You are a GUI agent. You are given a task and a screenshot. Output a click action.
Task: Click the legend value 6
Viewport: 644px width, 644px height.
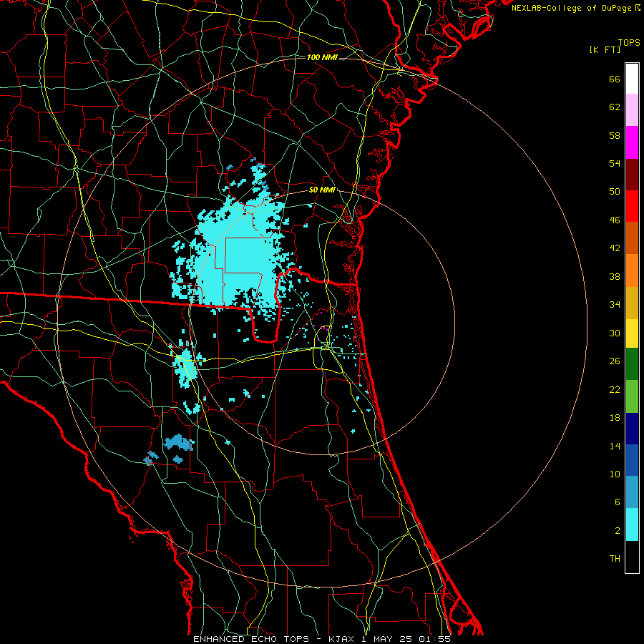pyautogui.click(x=617, y=502)
